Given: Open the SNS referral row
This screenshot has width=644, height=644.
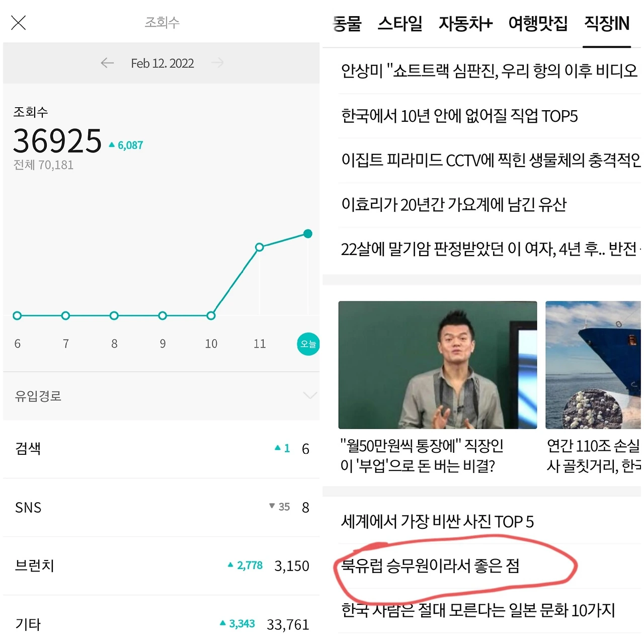Looking at the screenshot, I should coord(162,507).
